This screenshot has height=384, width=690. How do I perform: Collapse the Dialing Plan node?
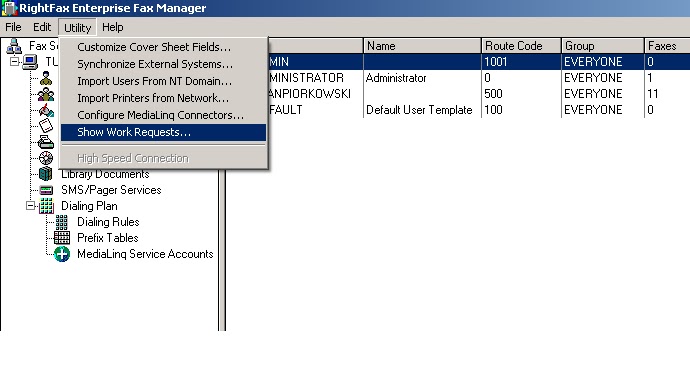pos(30,205)
